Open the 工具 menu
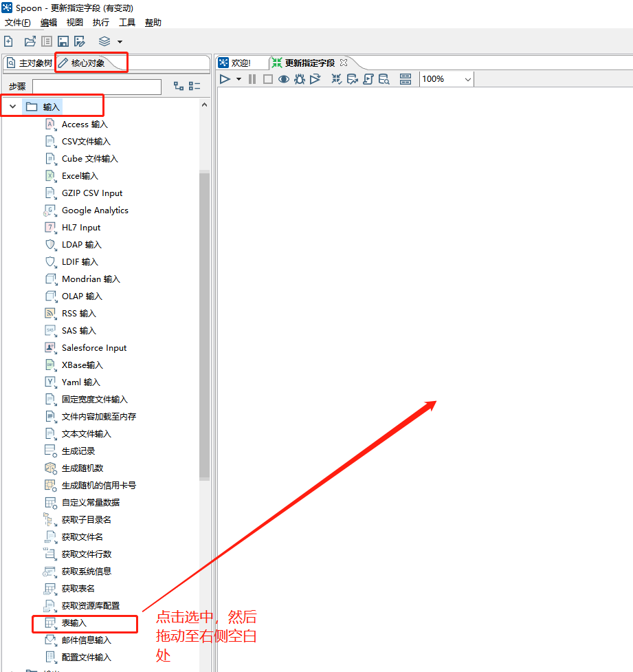The image size is (633, 672). [x=126, y=23]
